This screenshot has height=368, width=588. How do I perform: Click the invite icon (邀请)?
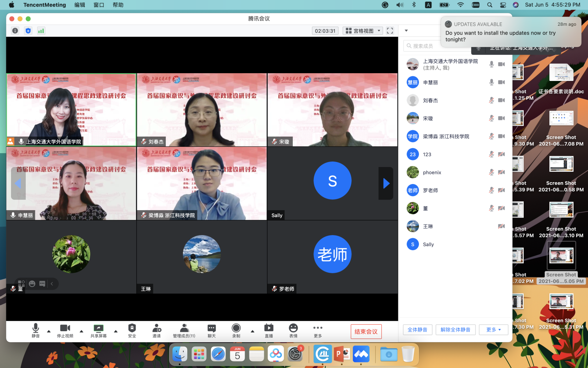157,328
